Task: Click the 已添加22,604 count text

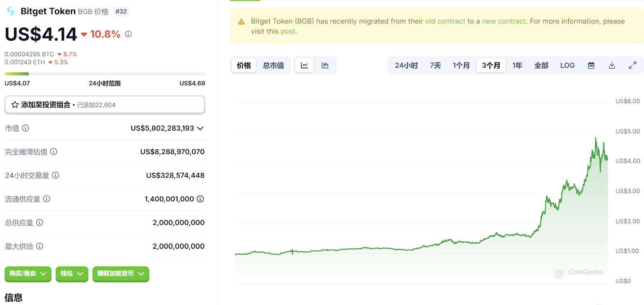Action: (x=96, y=105)
